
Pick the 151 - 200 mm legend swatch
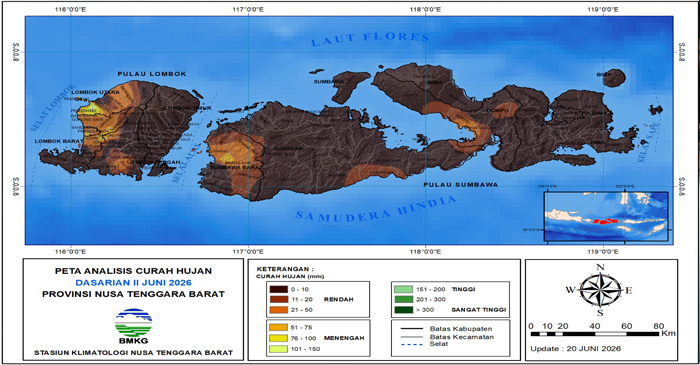click(403, 289)
